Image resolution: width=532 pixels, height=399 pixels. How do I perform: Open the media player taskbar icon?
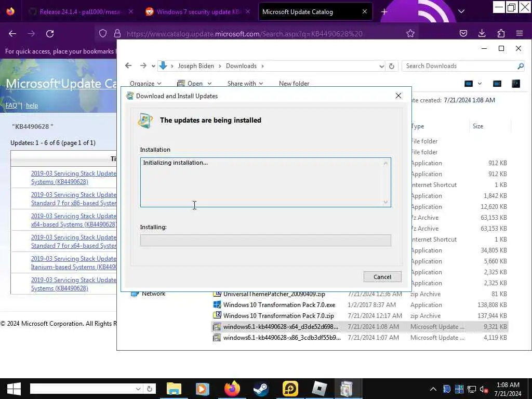pos(203,389)
